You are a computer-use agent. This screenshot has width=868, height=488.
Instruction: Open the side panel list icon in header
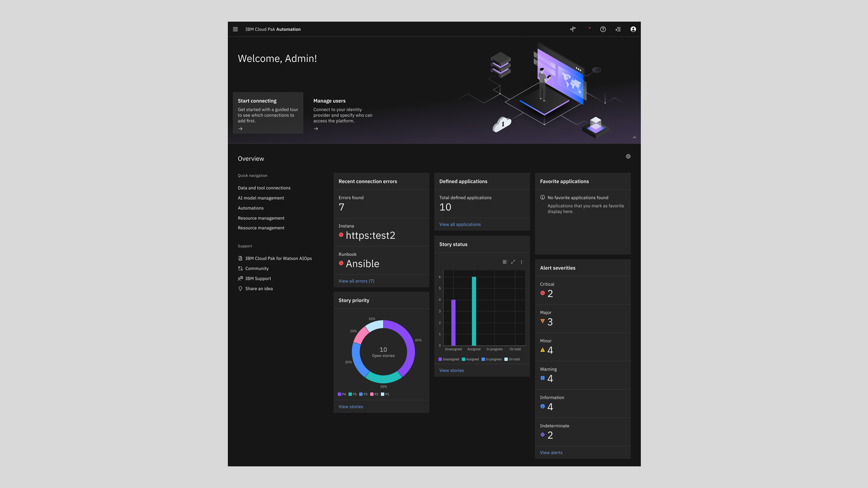618,29
